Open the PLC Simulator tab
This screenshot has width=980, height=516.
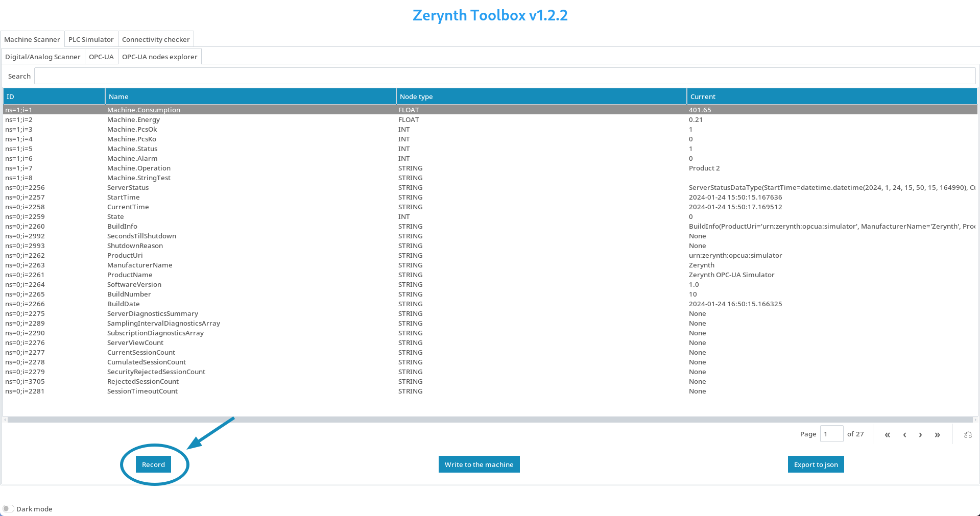point(91,39)
